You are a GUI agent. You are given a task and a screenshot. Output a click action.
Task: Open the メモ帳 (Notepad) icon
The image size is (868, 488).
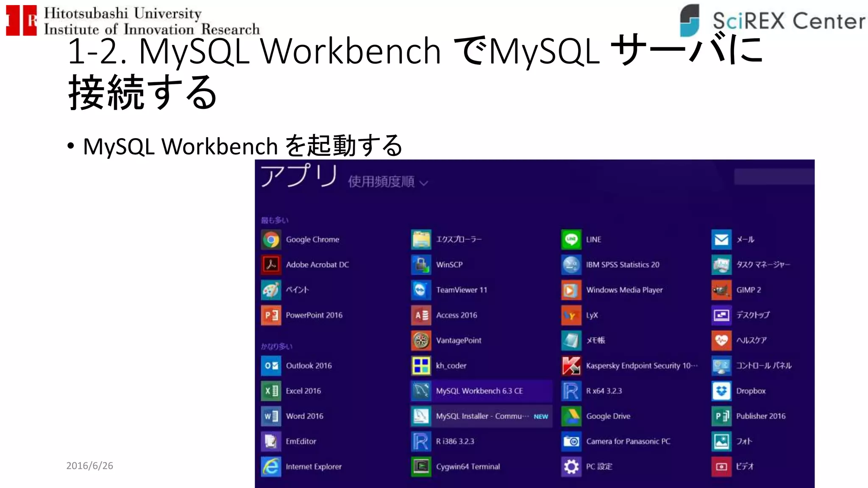(571, 341)
